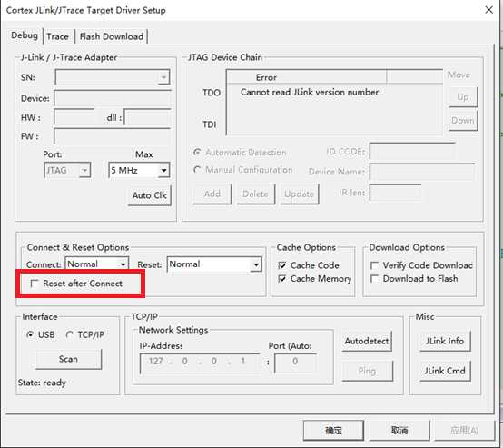Click the IR len field
Viewport: 503px width, 448px height.
click(395, 193)
